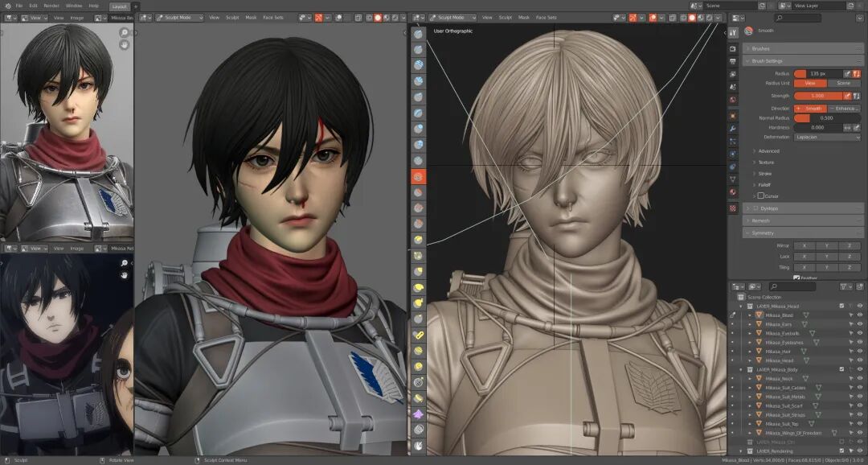Open Sculpt Mode dropdown in right viewport
Image resolution: width=868 pixels, height=465 pixels.
[x=452, y=18]
